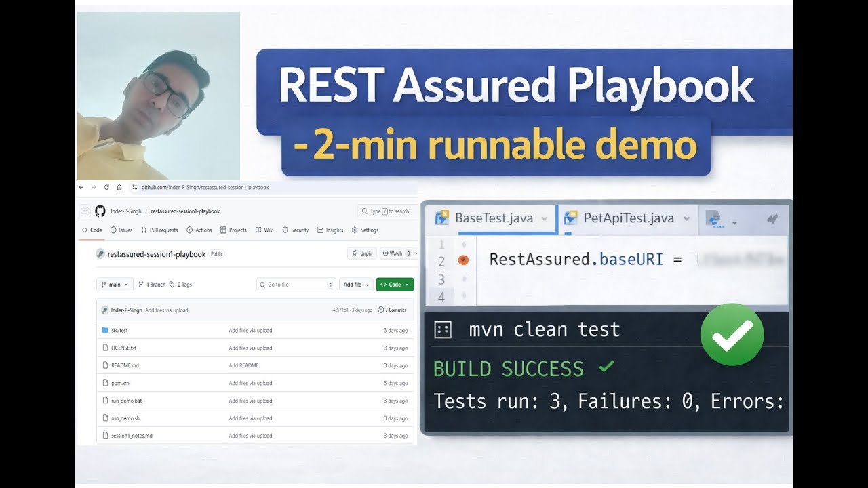The height and width of the screenshot is (488, 868).
Task: Reload the GitHub page
Action: [x=106, y=187]
